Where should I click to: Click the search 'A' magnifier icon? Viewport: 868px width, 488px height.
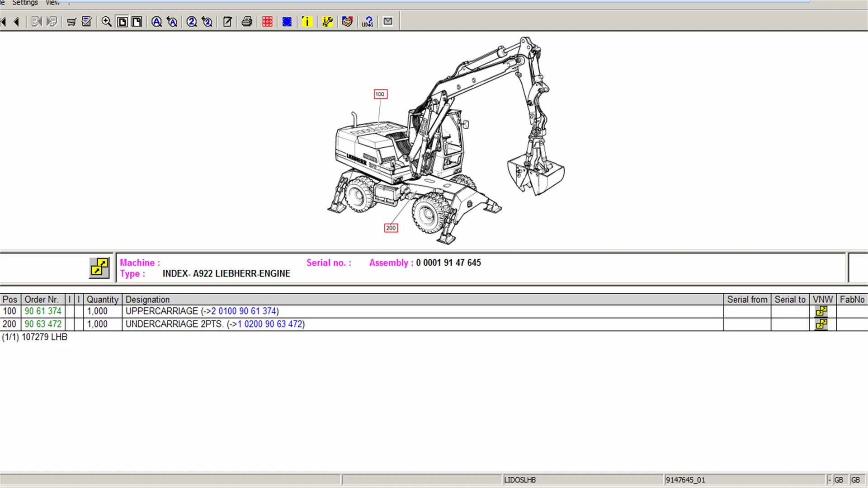pyautogui.click(x=156, y=22)
